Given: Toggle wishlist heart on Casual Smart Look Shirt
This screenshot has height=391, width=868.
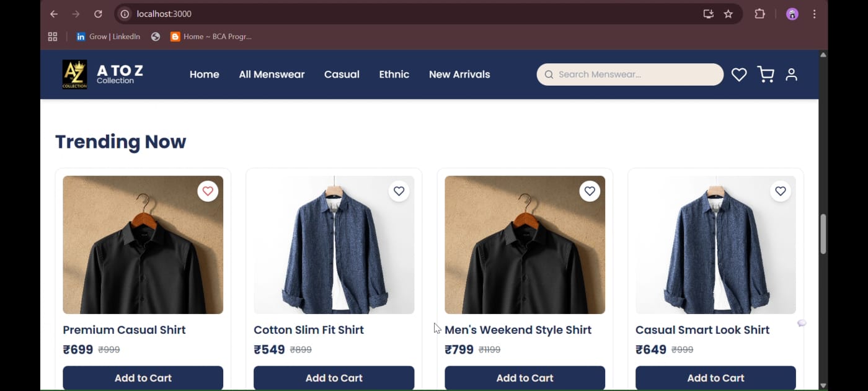Looking at the screenshot, I should click(x=781, y=191).
